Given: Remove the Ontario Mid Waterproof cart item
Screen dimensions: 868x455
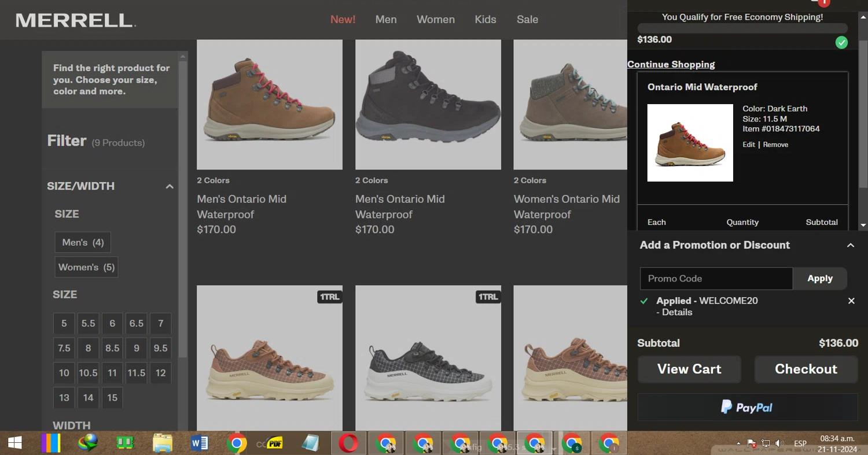Looking at the screenshot, I should point(775,145).
